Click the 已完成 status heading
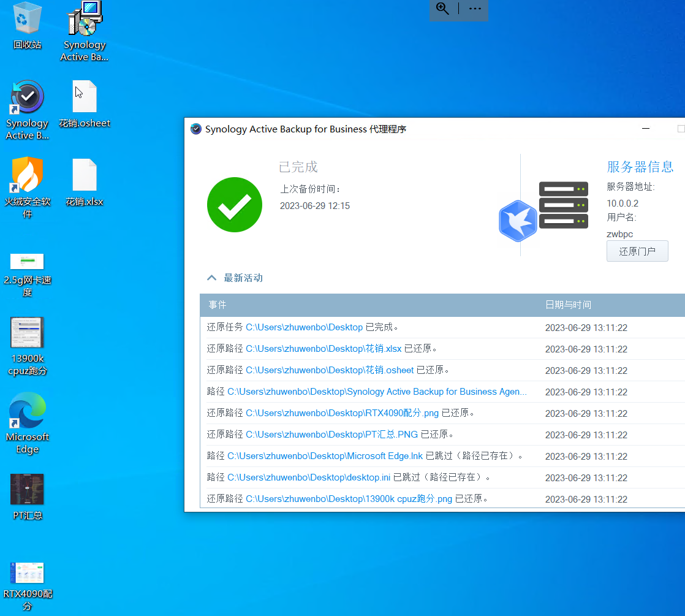685x616 pixels. [x=298, y=167]
